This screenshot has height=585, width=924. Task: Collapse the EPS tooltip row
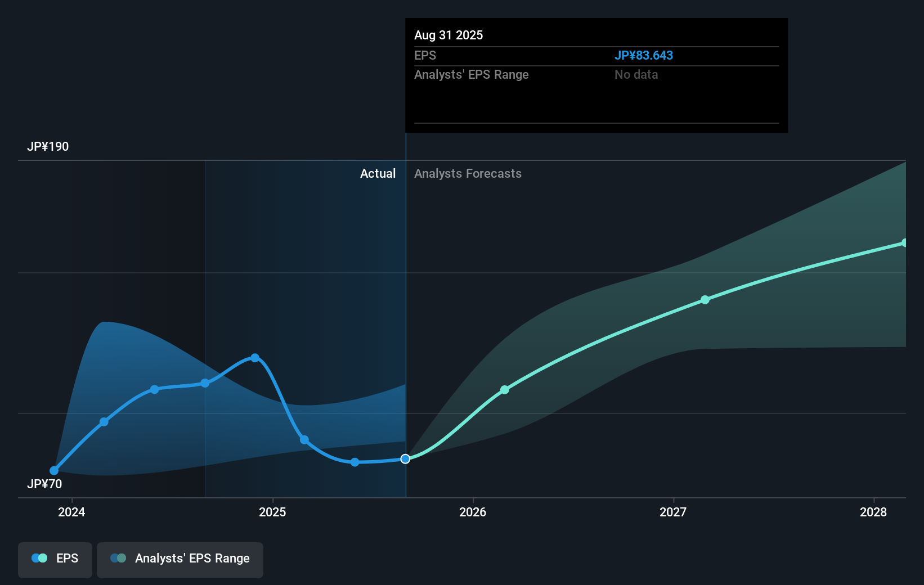[x=424, y=55]
